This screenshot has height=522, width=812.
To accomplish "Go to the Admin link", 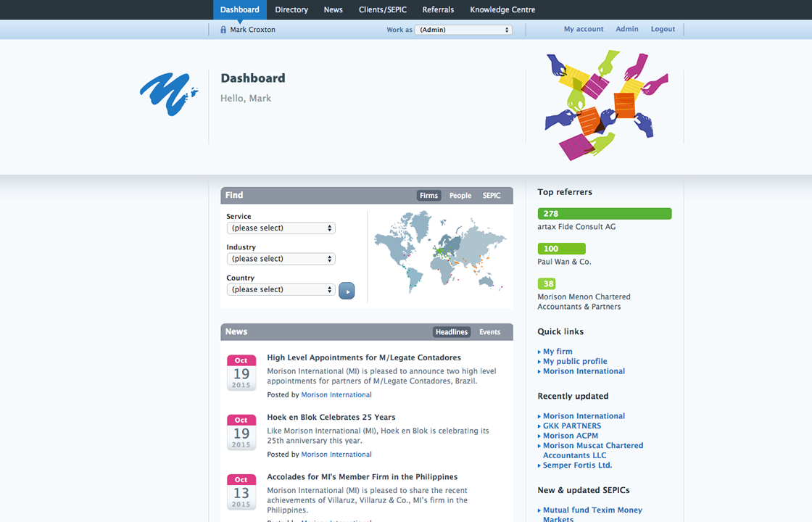I will point(627,30).
